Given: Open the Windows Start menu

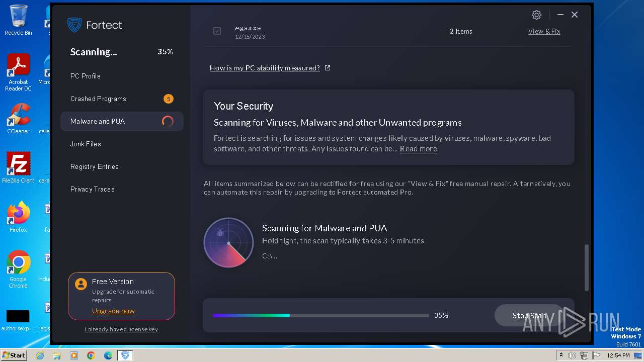Looking at the screenshot, I should click(x=14, y=355).
